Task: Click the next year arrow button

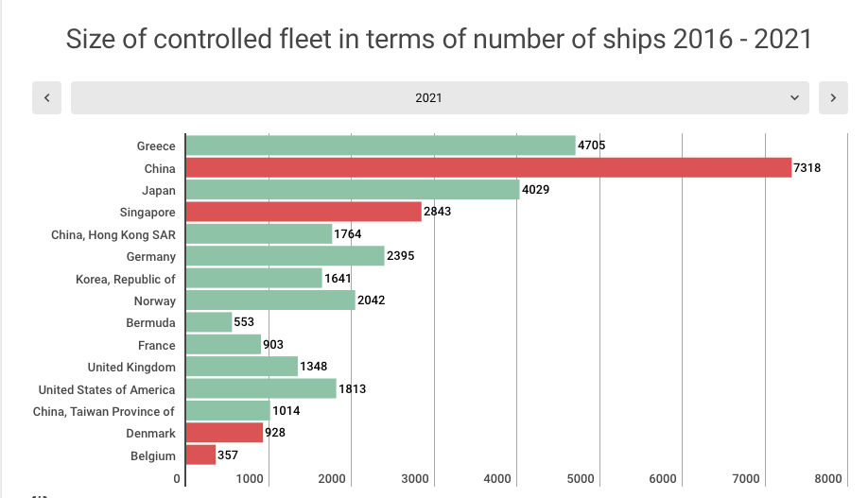Action: [x=832, y=97]
